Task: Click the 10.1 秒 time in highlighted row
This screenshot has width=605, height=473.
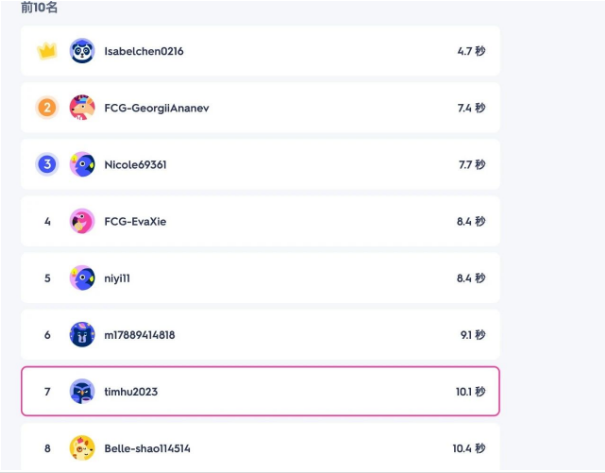Action: [x=470, y=392]
